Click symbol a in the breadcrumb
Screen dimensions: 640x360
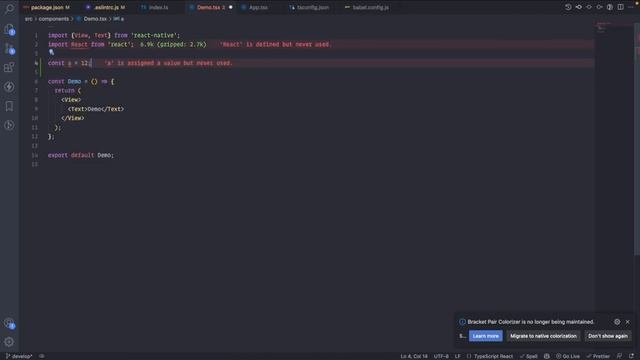119,19
